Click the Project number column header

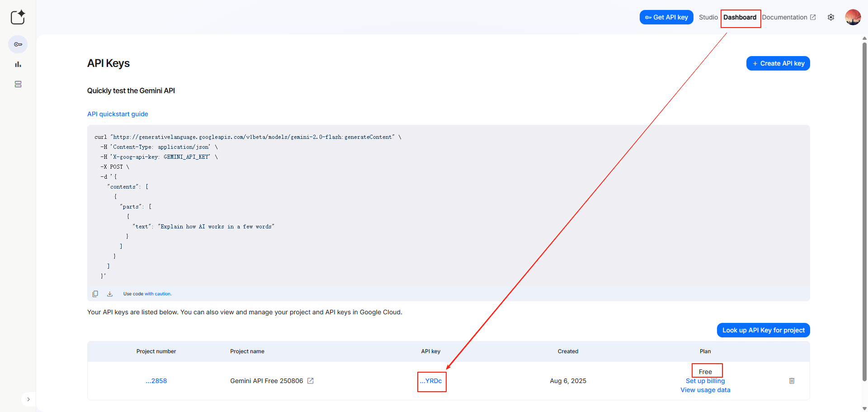156,351
